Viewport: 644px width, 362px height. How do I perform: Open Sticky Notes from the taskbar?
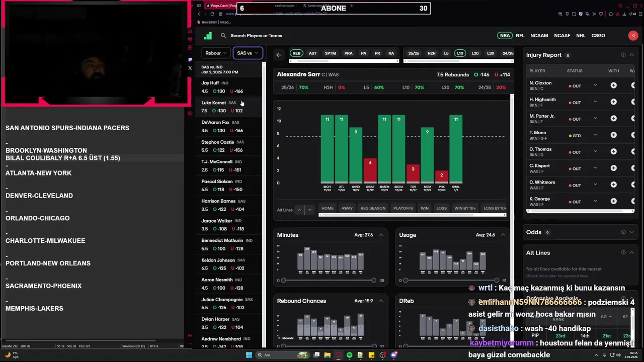[372, 355]
